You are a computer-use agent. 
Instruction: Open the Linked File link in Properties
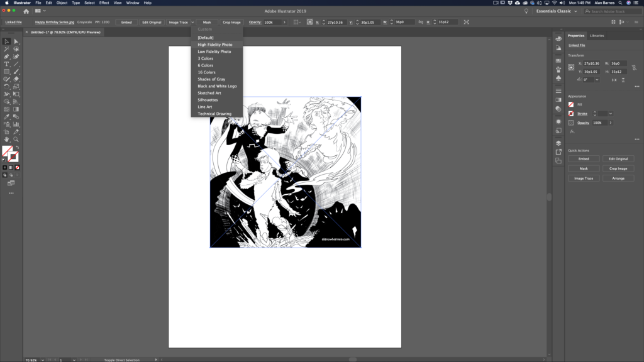point(577,45)
